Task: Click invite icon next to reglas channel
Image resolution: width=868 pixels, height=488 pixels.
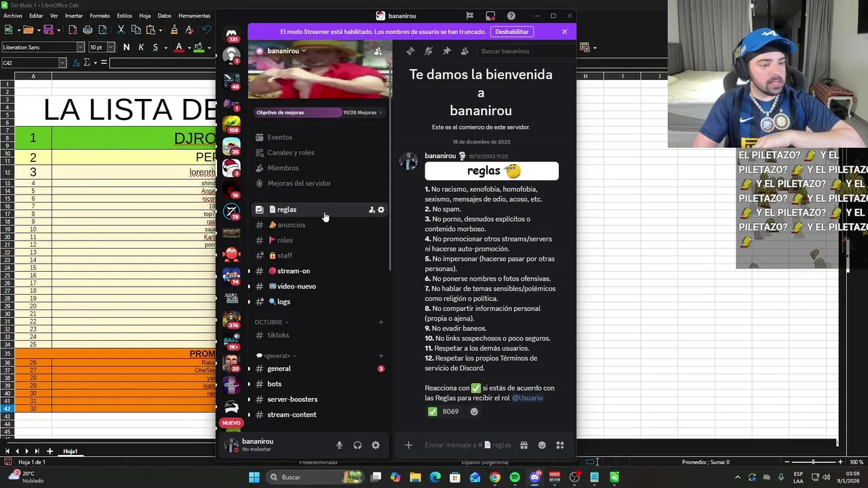Action: pos(372,209)
